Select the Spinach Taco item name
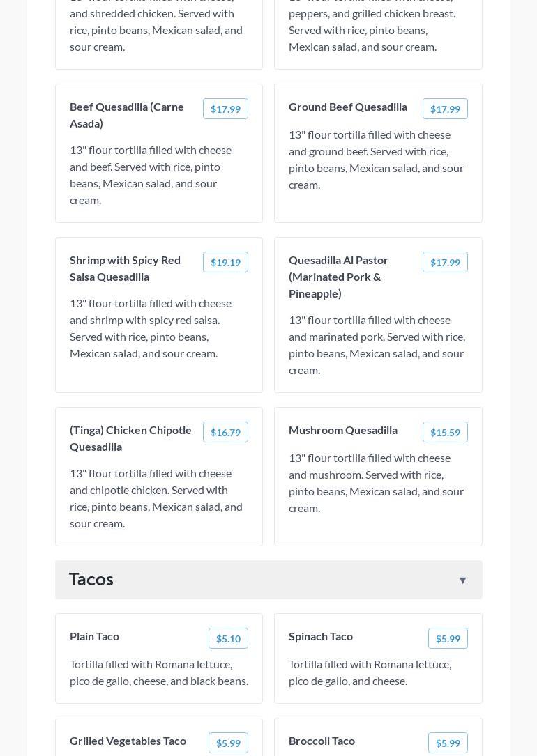Viewport: 537px width, 756px height. 321,636
